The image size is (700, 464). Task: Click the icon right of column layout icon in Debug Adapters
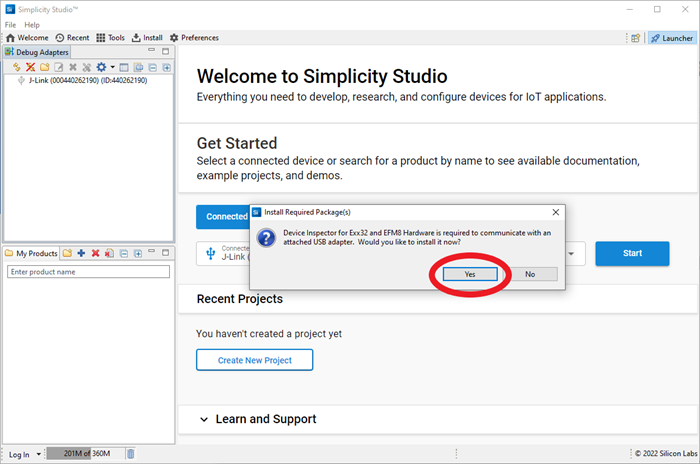click(x=139, y=67)
